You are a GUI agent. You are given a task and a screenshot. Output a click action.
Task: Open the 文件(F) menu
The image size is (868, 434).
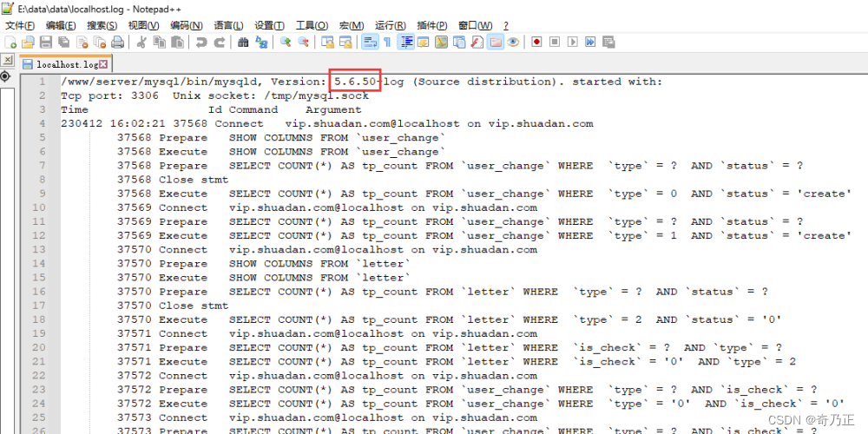20,25
